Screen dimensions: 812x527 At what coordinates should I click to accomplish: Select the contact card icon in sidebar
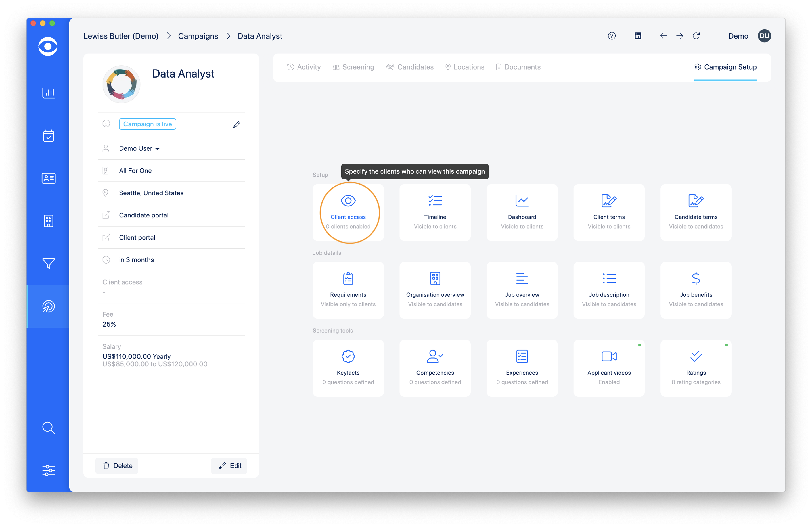click(48, 178)
